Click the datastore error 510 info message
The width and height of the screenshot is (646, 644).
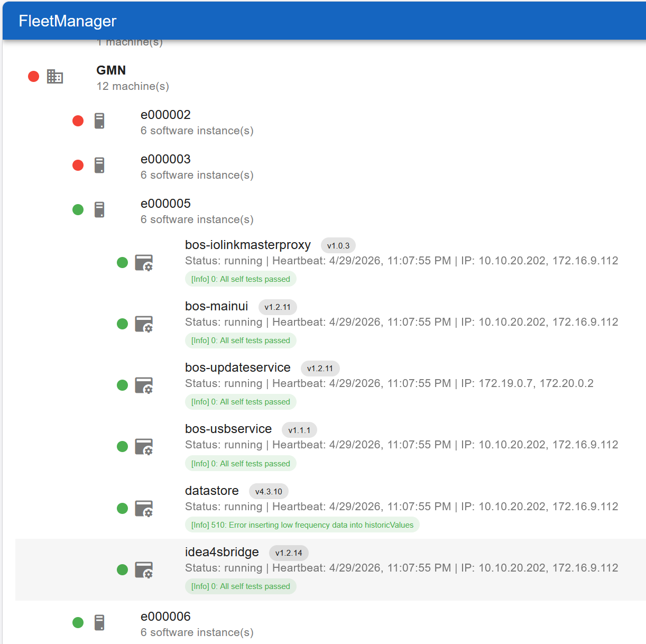(302, 525)
